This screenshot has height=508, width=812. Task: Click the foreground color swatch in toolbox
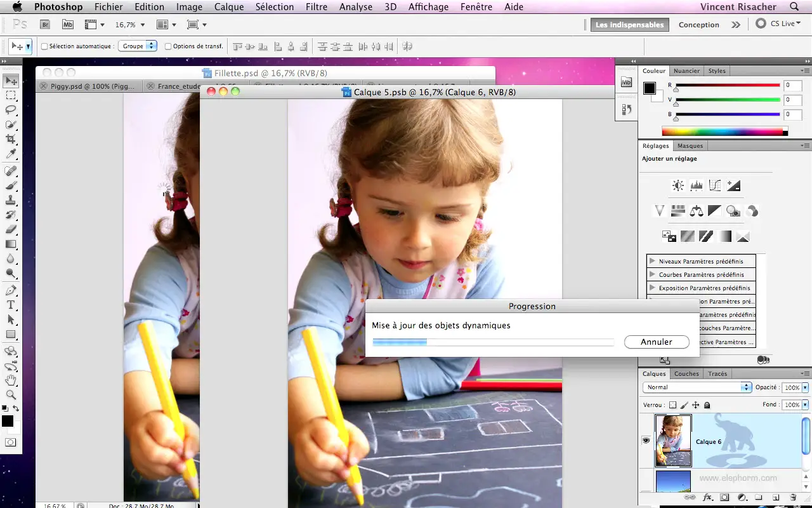pos(8,421)
